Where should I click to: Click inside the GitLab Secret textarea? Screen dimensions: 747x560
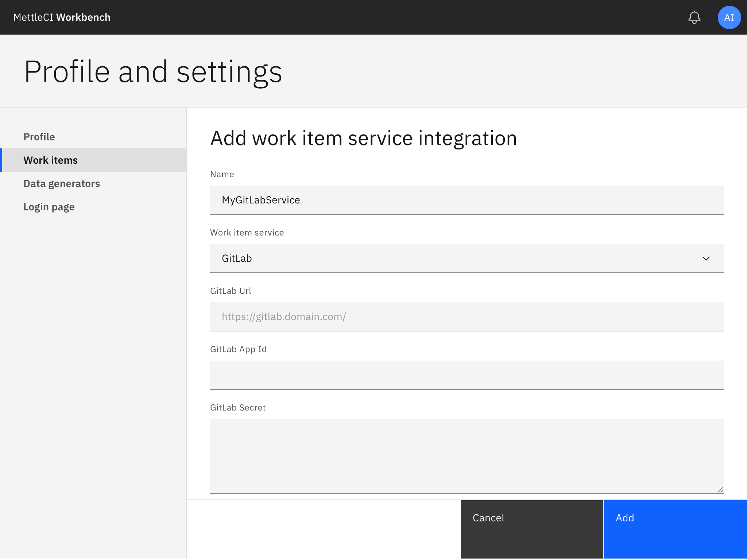click(467, 456)
